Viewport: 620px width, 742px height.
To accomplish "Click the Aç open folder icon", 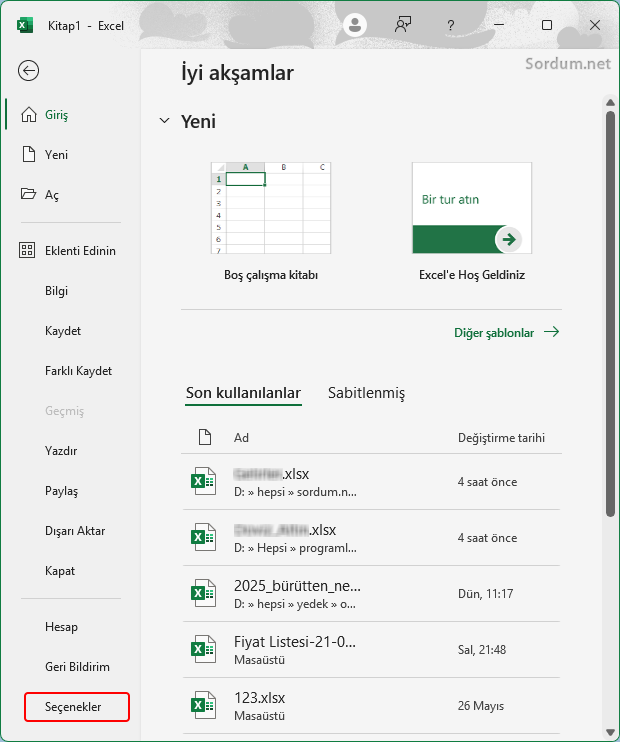I will (x=28, y=194).
